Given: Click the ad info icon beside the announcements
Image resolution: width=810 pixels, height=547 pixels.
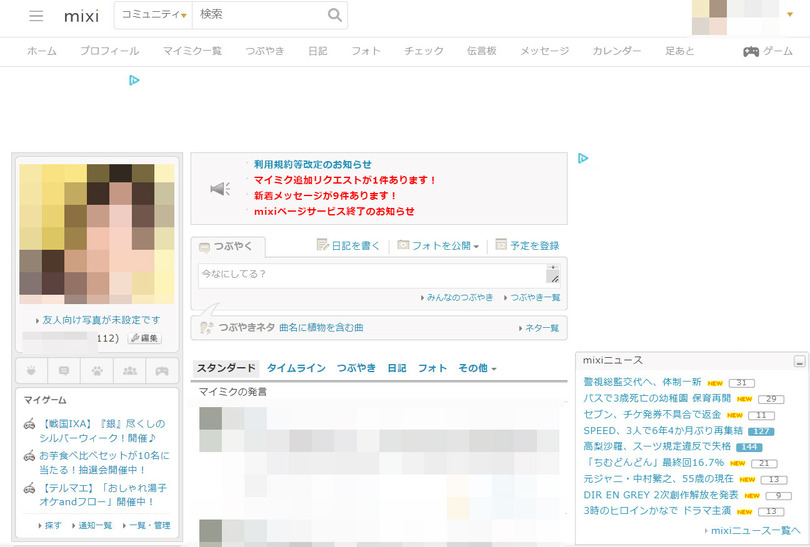Looking at the screenshot, I should pyautogui.click(x=583, y=158).
